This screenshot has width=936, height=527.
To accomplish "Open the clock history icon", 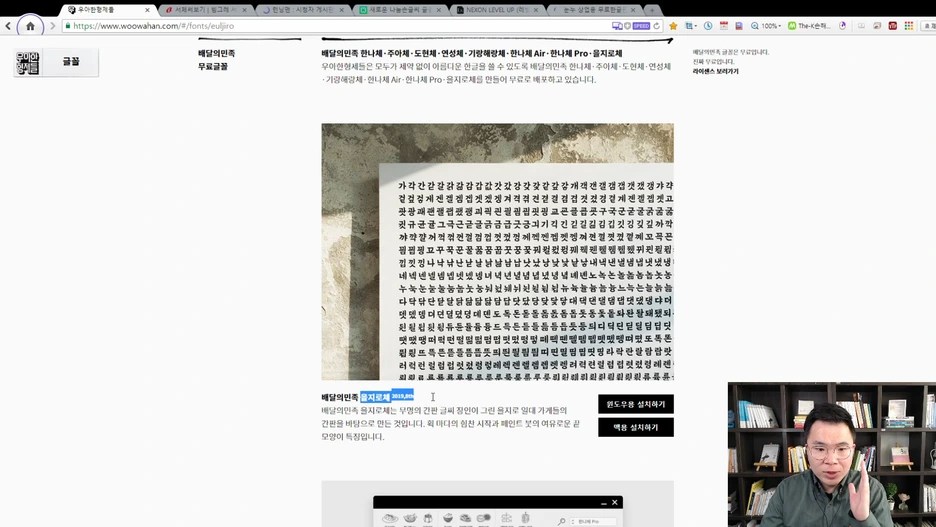I will tap(708, 26).
